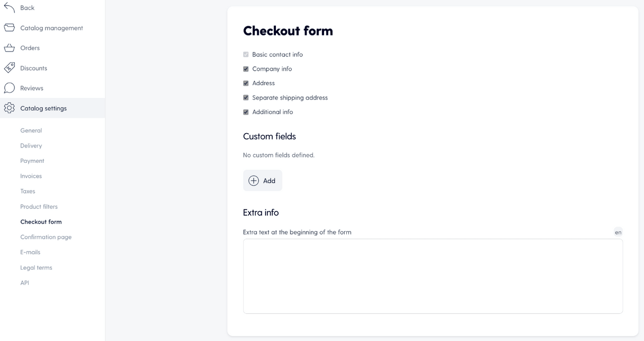Image resolution: width=644 pixels, height=341 pixels.
Task: Open the Discounts tag icon
Action: (9, 68)
